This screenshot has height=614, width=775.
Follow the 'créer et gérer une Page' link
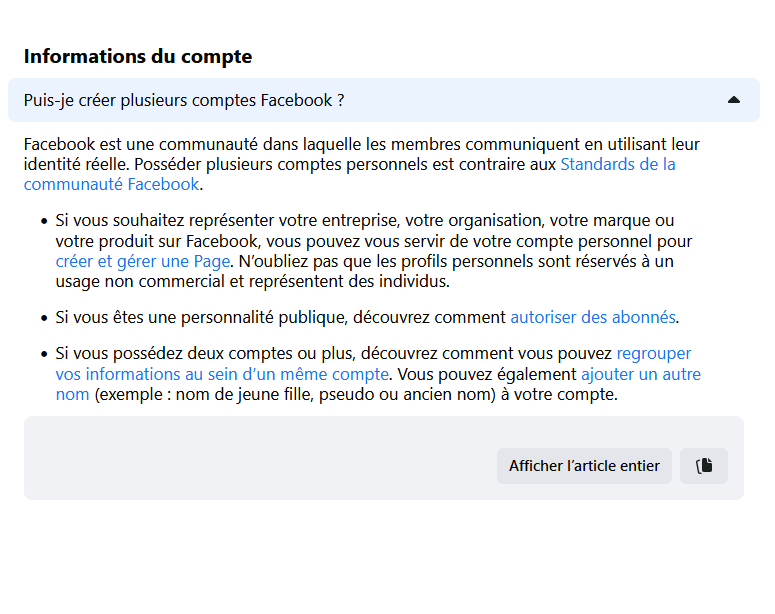point(143,261)
